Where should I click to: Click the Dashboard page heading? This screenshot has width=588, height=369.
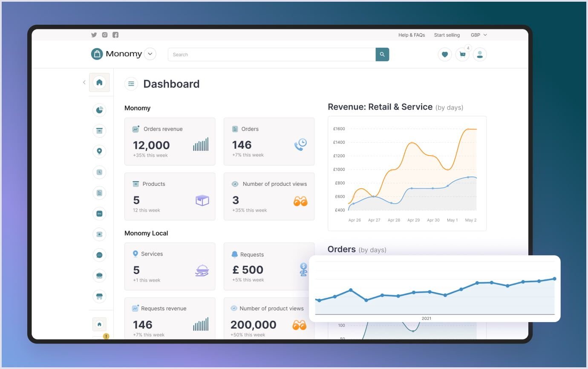[171, 84]
